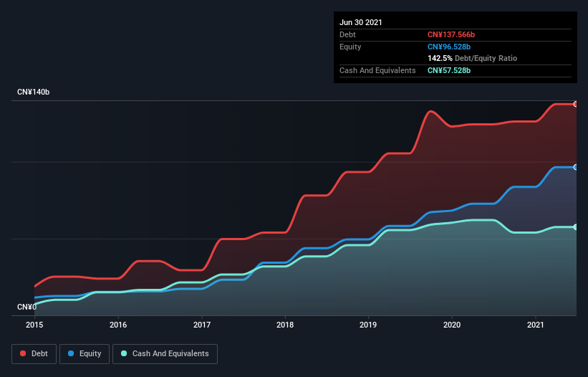The image size is (588, 377).
Task: Click the blue Equity legend dot
Action: click(71, 353)
